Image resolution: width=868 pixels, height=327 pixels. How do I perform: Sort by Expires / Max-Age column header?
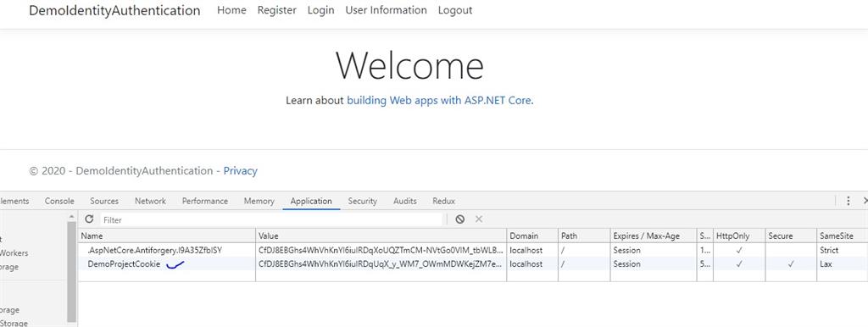(654, 236)
